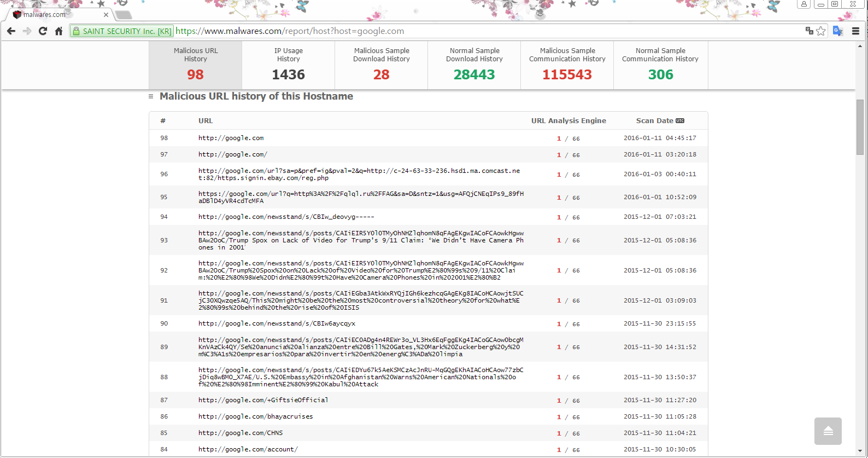868x458 pixels.
Task: Click the 1 / 66 result in row 89
Action: [568, 347]
